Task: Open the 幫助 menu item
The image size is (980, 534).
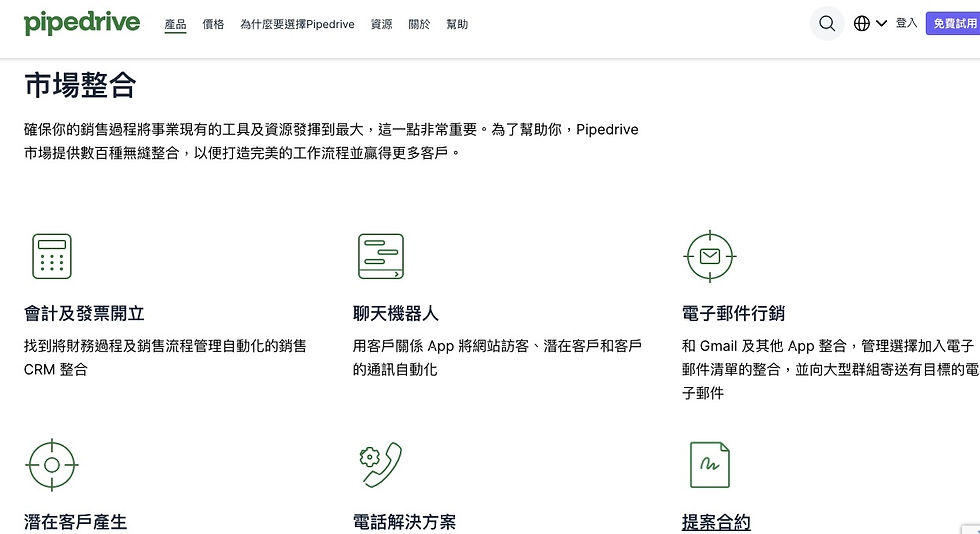Action: point(457,24)
